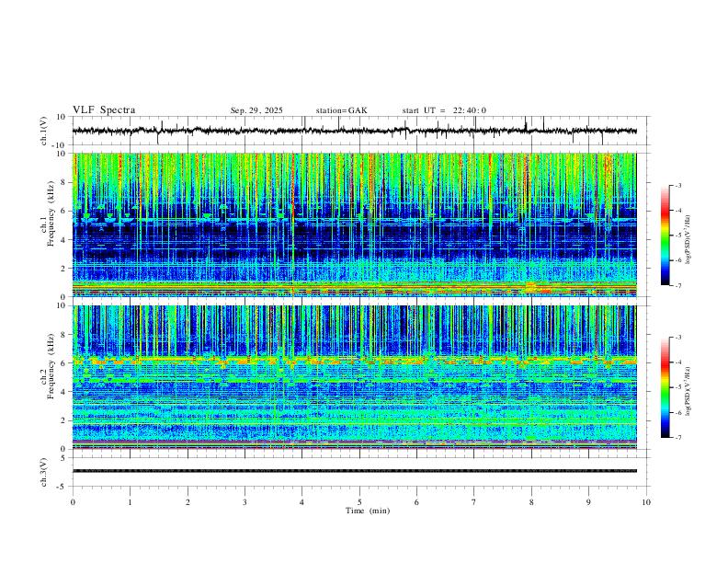Click the "5" tick on the ch.3(V) axis
This screenshot has height=563, width=728.
coord(64,457)
